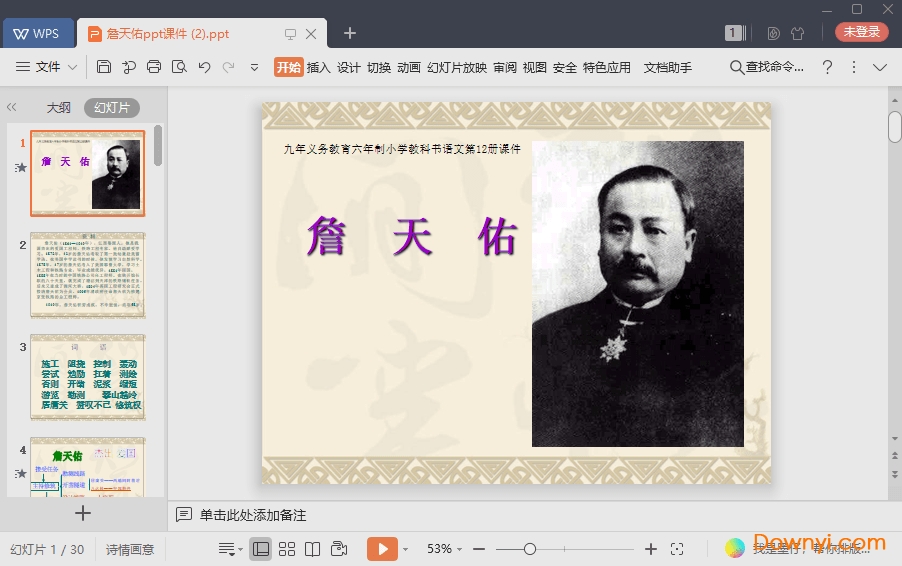This screenshot has height=566, width=902.
Task: Start slideshow with orange play button
Action: [382, 549]
